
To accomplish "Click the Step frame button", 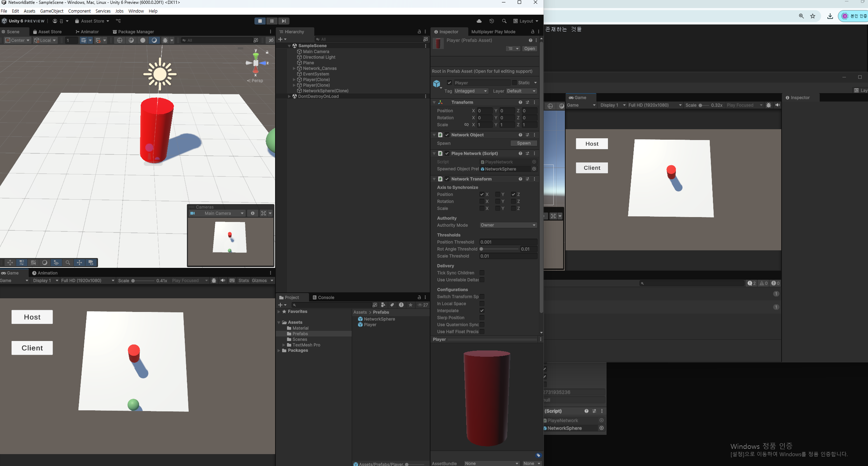I will tap(283, 21).
